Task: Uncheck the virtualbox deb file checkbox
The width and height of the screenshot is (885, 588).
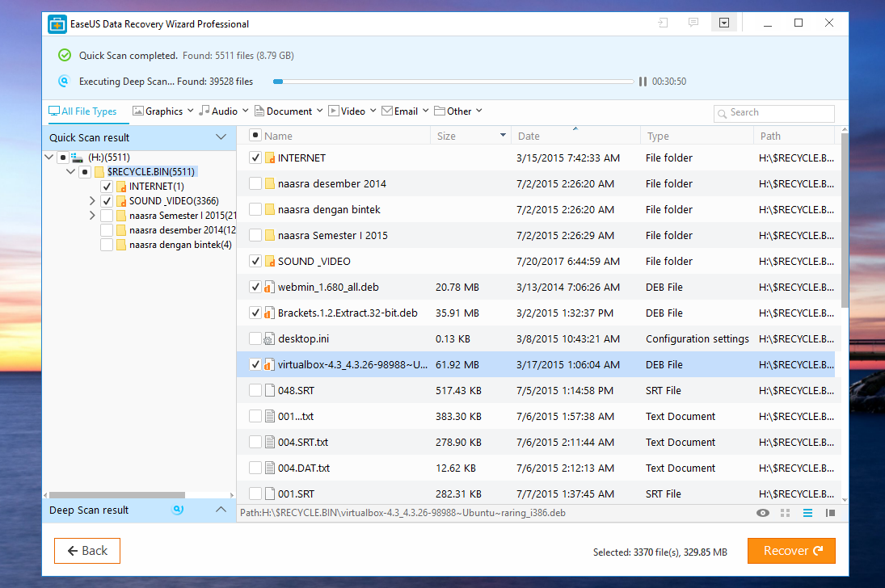Action: tap(255, 364)
